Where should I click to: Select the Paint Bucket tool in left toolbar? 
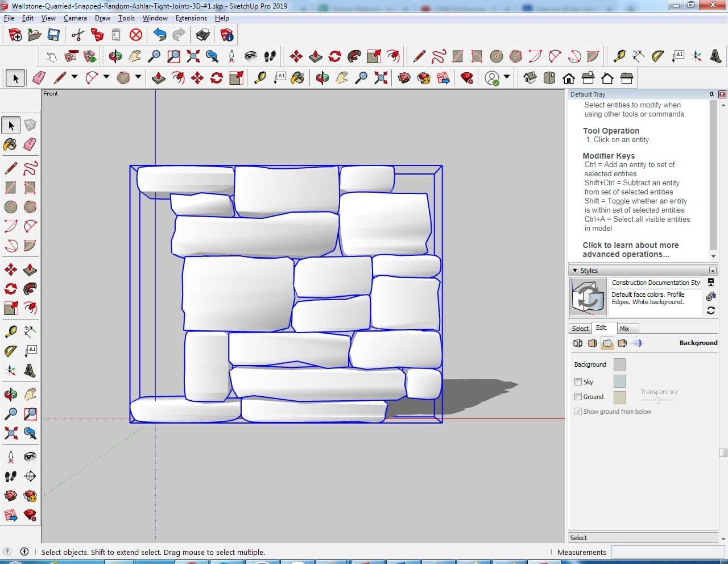(x=10, y=144)
